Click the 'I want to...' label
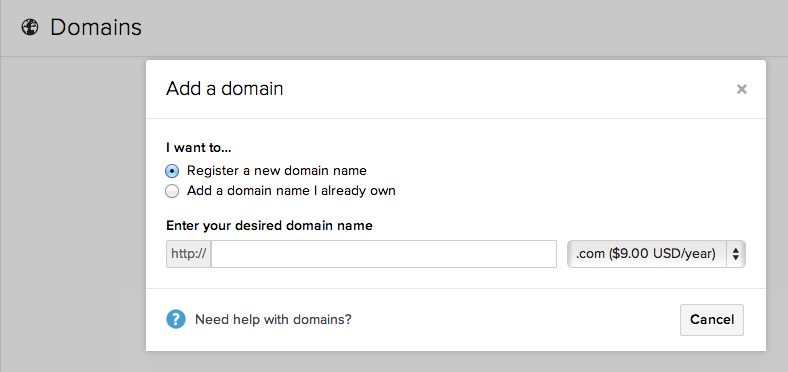 (x=199, y=148)
